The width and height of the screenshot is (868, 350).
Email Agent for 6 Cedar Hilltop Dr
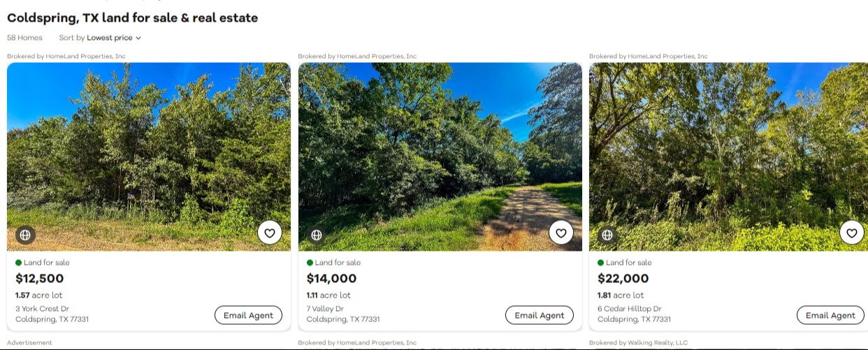point(830,315)
